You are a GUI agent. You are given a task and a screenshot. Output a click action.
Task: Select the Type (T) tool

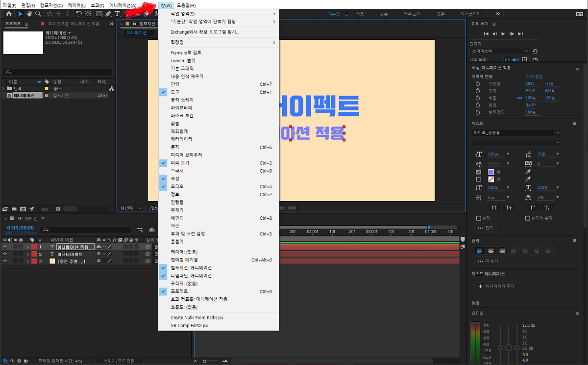(x=118, y=14)
